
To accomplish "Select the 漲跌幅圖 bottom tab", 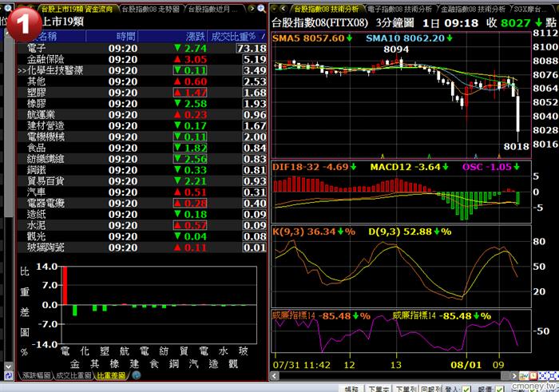I will 36,375.
